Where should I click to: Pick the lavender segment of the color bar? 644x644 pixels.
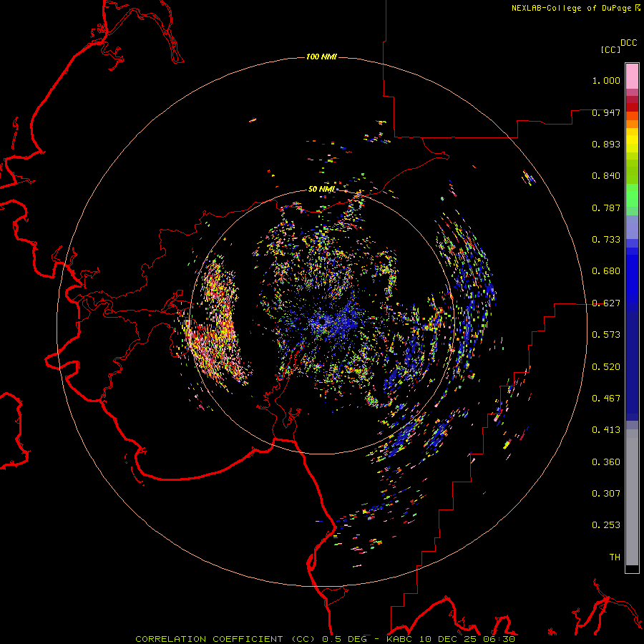[632, 227]
